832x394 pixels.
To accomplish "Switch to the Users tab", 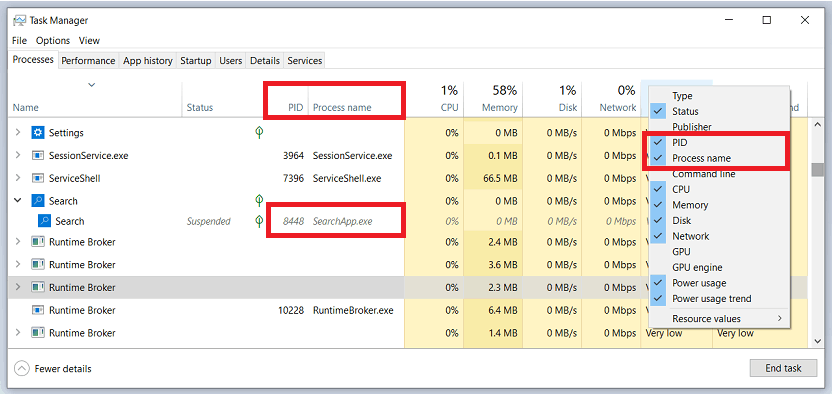I will click(231, 60).
